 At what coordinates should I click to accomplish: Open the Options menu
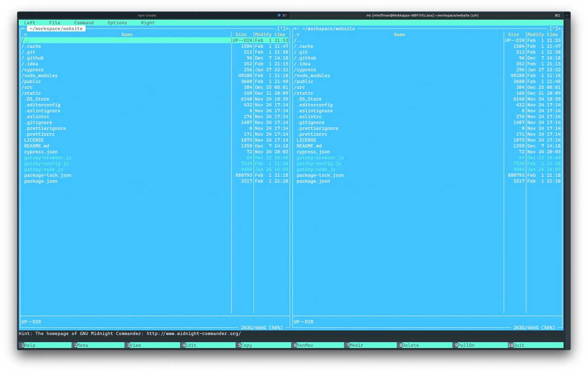point(117,23)
